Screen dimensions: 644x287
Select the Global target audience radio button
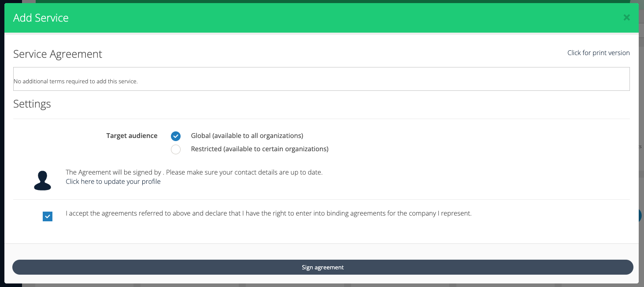176,136
